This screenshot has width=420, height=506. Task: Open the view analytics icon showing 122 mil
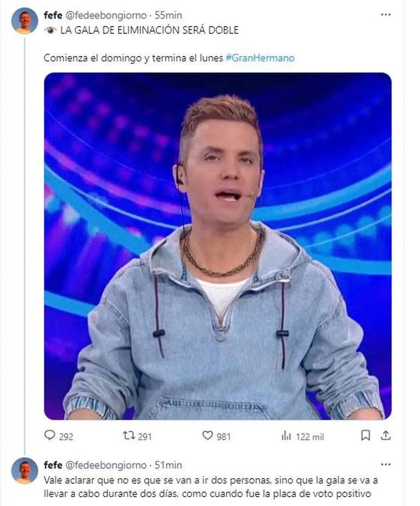point(286,436)
